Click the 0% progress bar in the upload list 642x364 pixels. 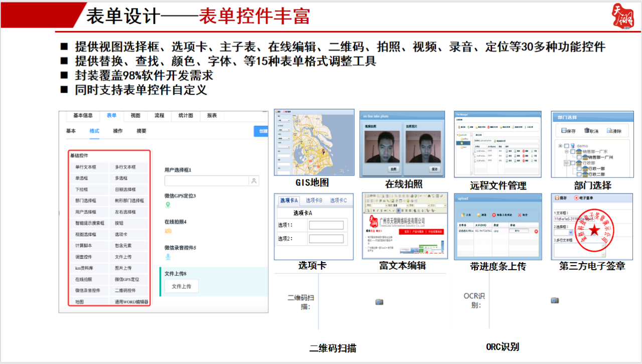(x=520, y=232)
